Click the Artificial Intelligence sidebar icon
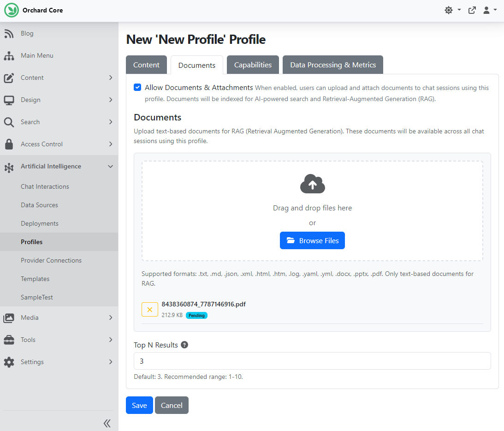 [9, 167]
